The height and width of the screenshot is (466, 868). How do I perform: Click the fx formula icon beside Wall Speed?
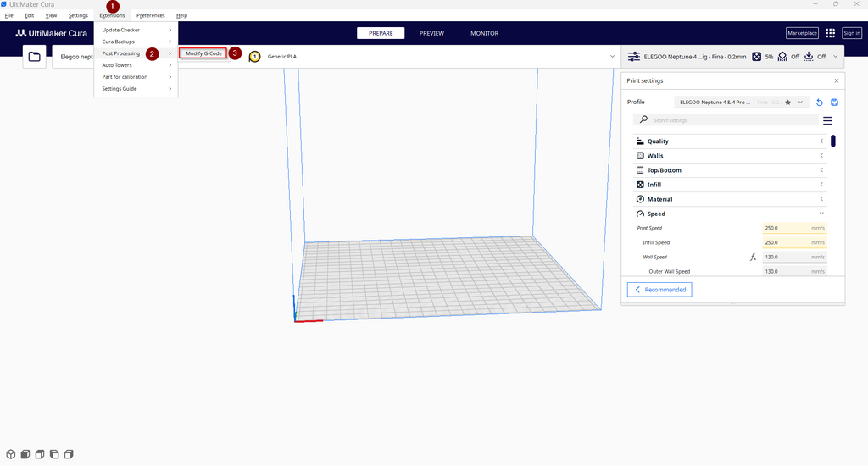753,258
